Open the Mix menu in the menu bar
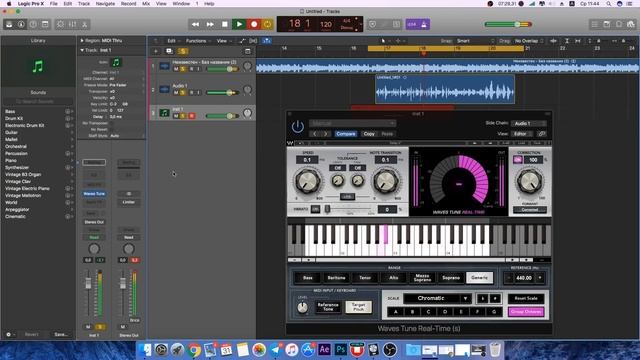Screen dimensions: 640x360 146,4
